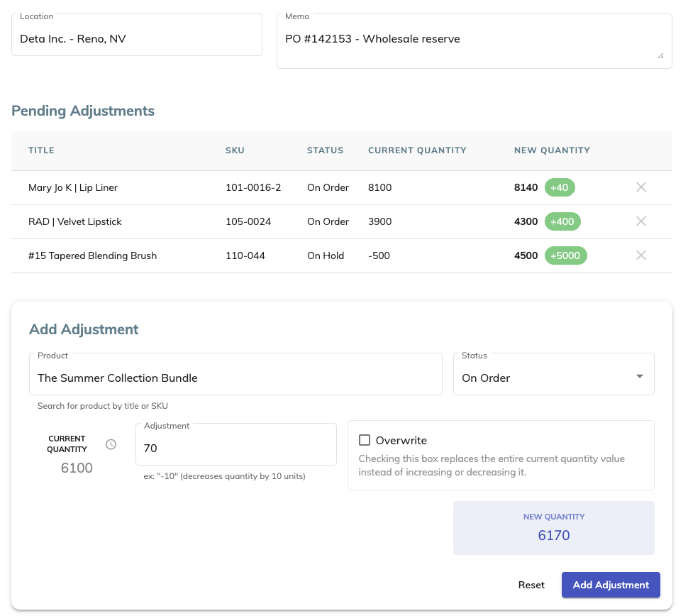
Task: Click the Pending Adjustments heading
Action: pos(83,111)
